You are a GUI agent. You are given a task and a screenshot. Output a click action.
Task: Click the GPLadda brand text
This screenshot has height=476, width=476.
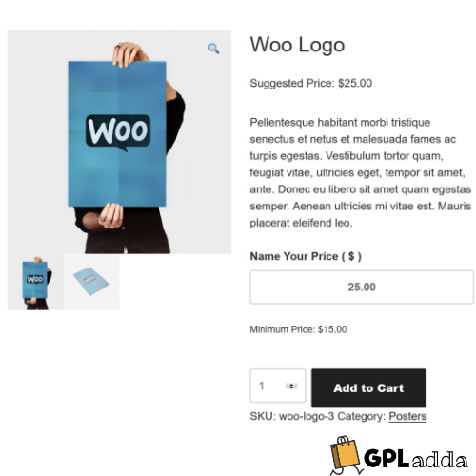tap(416, 459)
